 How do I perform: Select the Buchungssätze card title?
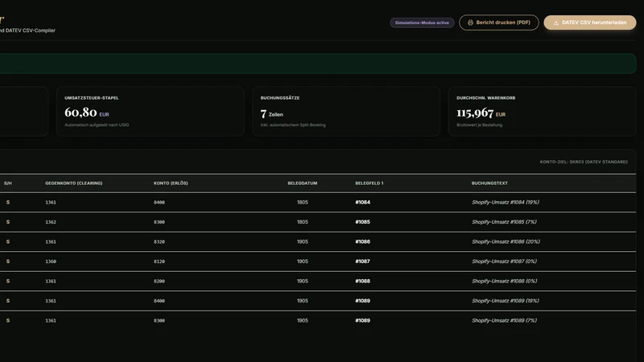click(x=280, y=97)
